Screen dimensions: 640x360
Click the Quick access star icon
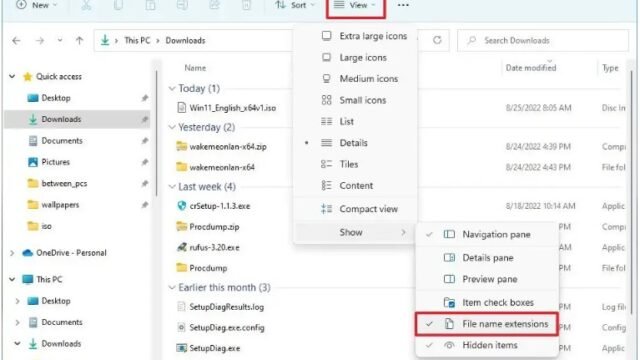click(x=27, y=76)
